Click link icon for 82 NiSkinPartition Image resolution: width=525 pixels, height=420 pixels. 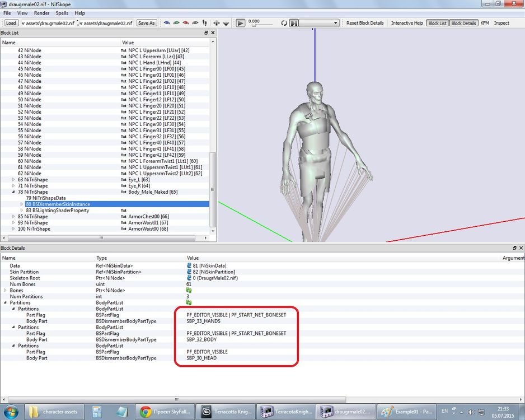click(189, 272)
